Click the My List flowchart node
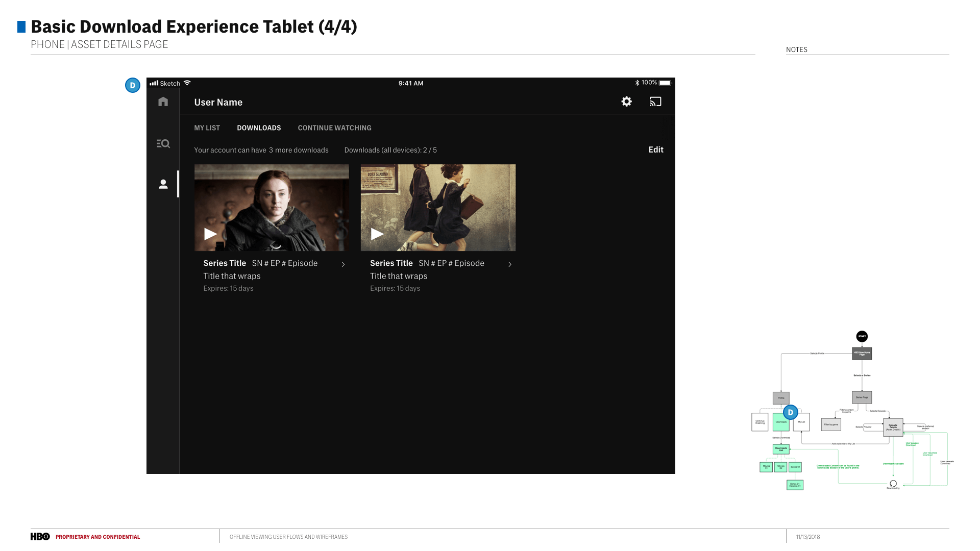Screen dimensions: 980x551 click(x=801, y=422)
